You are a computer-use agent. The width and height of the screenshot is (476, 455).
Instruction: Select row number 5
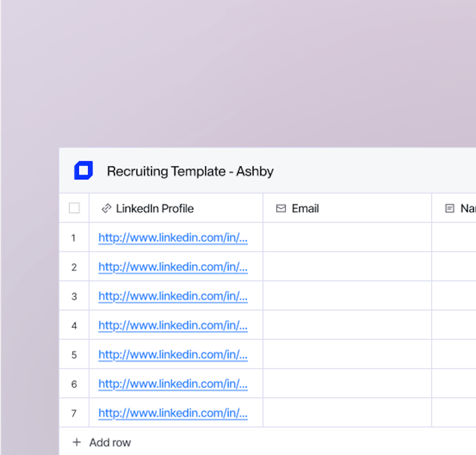coord(74,355)
